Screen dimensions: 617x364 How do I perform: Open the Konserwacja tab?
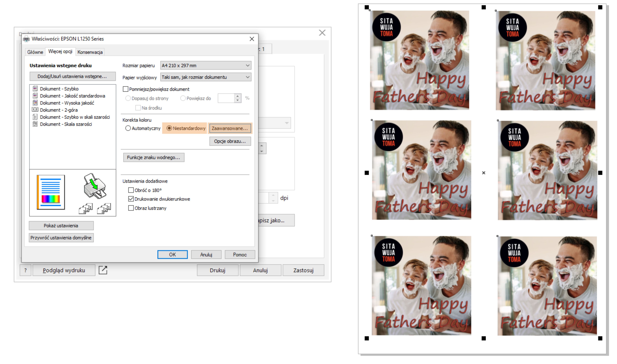coord(90,52)
